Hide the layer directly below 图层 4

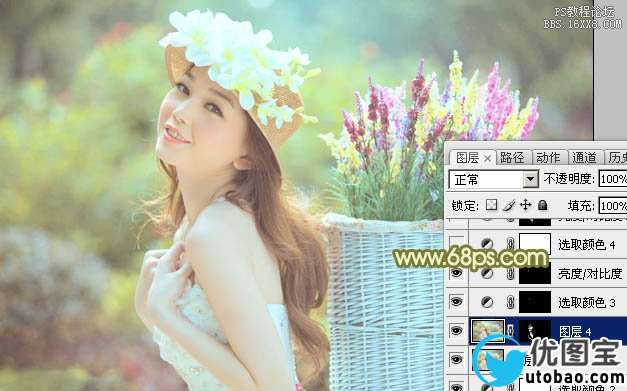pos(457,359)
